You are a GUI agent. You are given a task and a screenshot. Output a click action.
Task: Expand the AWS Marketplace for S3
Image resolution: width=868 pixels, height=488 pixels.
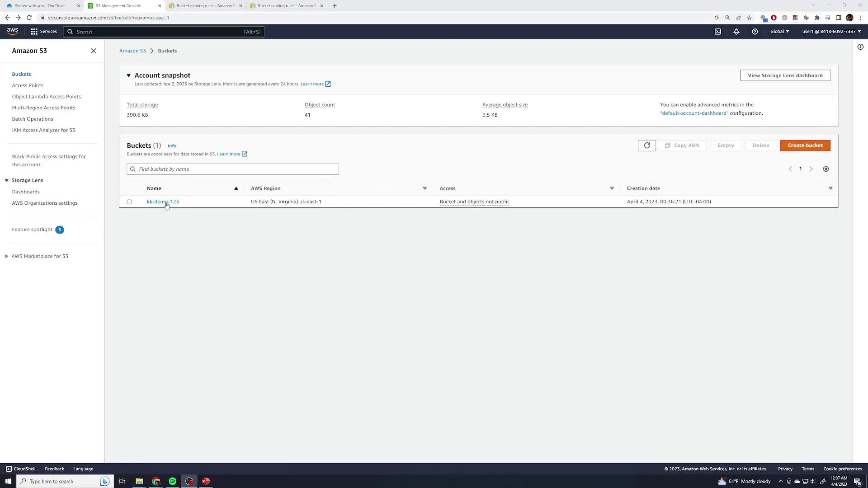(x=6, y=256)
